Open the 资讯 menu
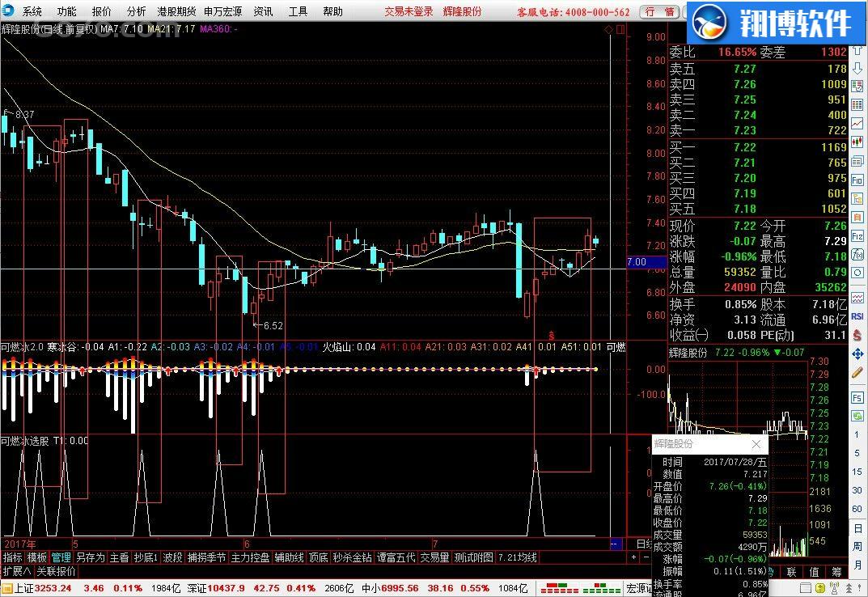Screen dimensions: 868x597 263,11
